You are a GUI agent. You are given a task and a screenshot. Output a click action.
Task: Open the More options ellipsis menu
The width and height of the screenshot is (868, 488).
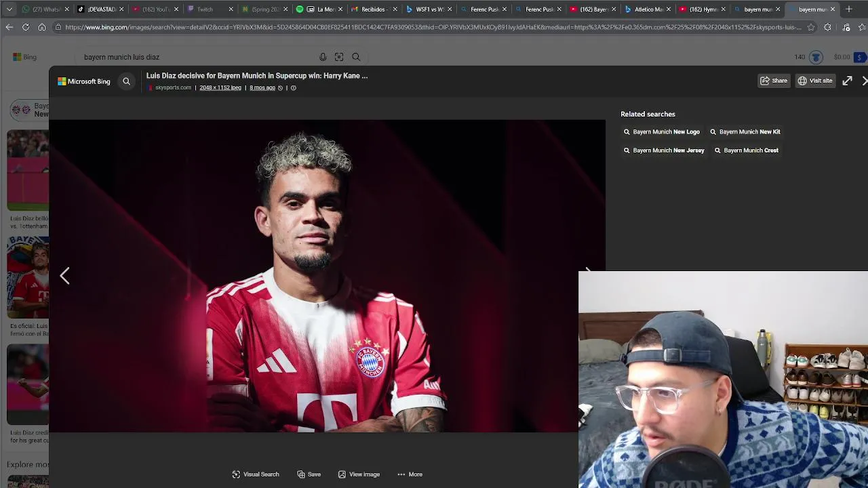[410, 474]
